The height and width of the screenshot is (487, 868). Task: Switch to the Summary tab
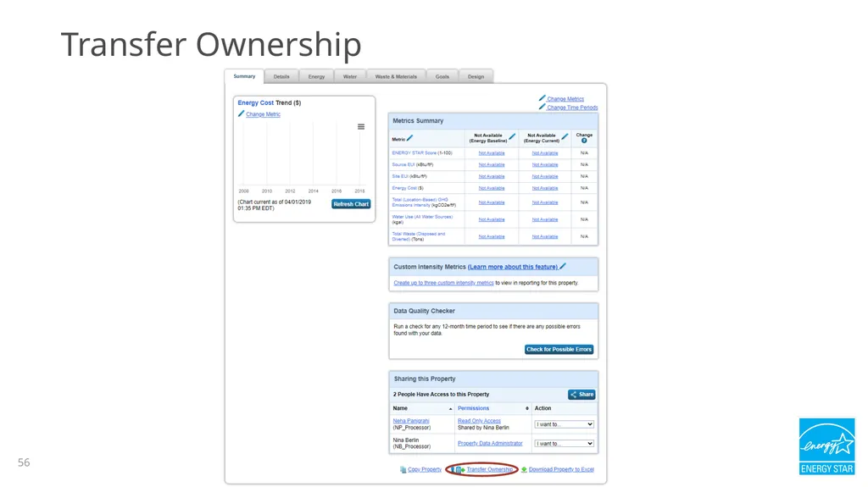pyautogui.click(x=244, y=76)
